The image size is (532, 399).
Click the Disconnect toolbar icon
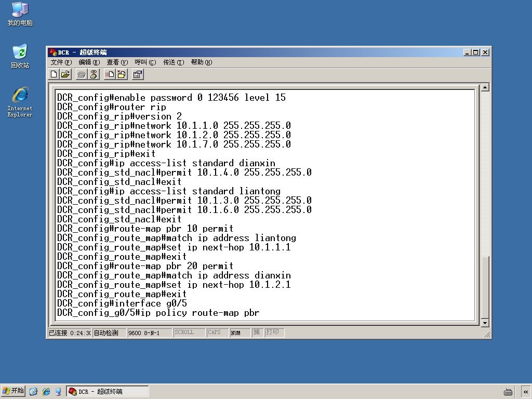click(x=94, y=74)
